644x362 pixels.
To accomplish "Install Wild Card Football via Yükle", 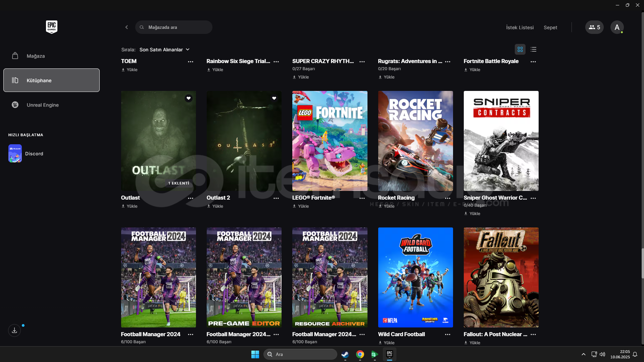I will click(x=387, y=343).
